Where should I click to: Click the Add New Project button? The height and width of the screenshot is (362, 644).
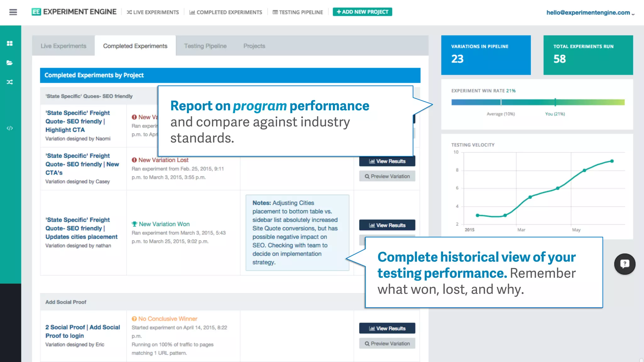(x=362, y=12)
